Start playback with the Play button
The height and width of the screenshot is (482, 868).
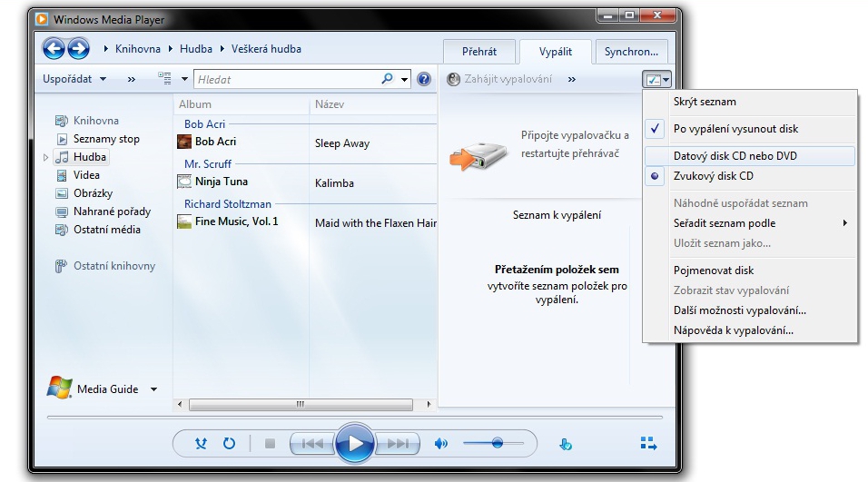coord(355,443)
